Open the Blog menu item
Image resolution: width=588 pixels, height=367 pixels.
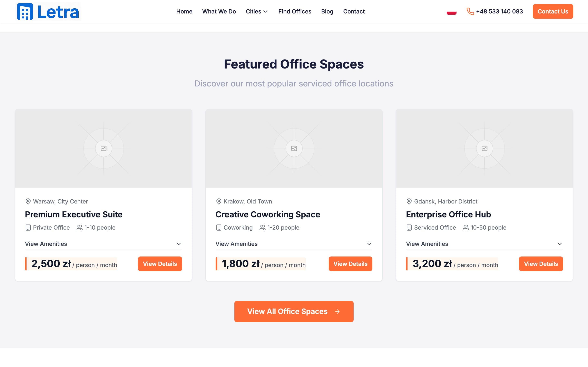click(x=327, y=11)
